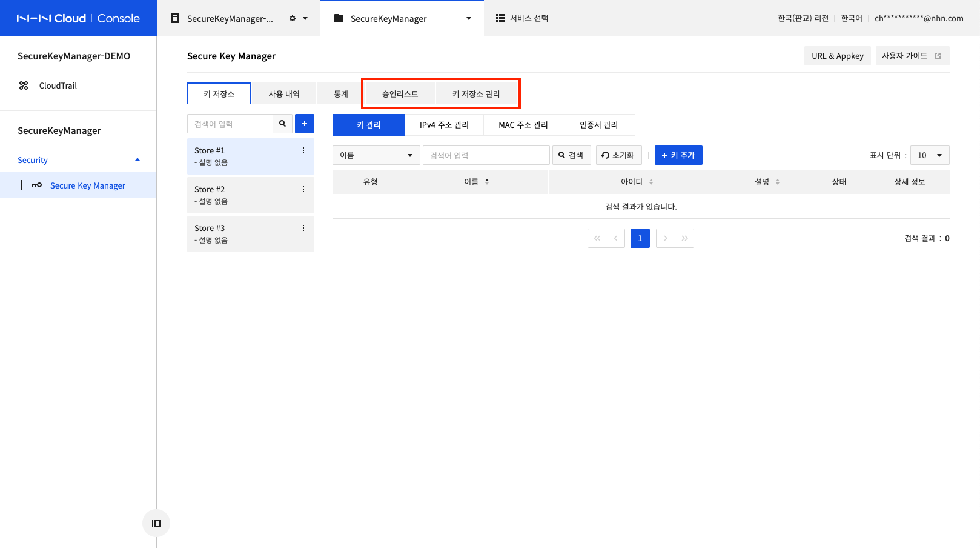Screen dimensions: 980x548
Task: Open the user account menu
Action: [919, 18]
